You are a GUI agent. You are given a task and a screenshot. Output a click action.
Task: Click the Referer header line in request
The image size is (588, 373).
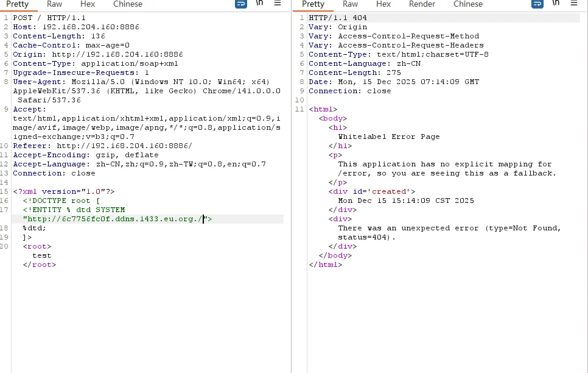[x=102, y=146]
